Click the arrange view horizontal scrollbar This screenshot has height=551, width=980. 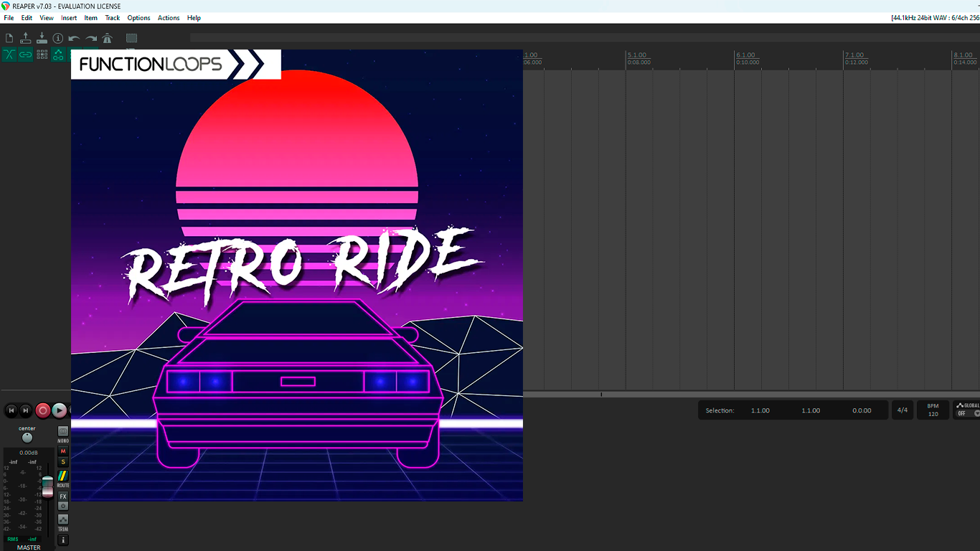[x=751, y=394]
